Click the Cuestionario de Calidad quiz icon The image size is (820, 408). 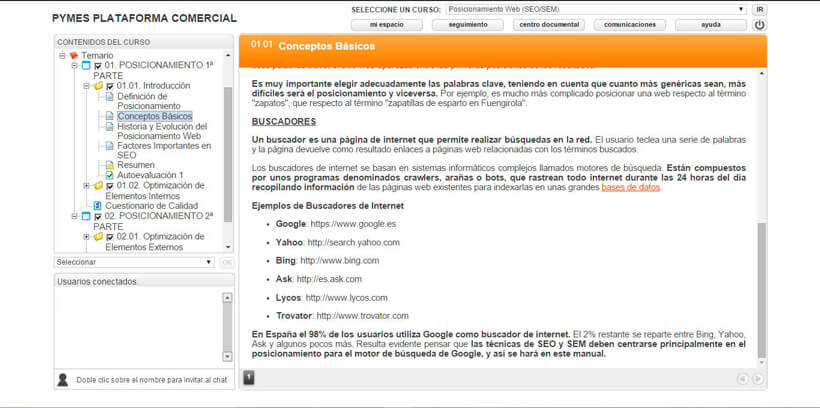coord(97,206)
